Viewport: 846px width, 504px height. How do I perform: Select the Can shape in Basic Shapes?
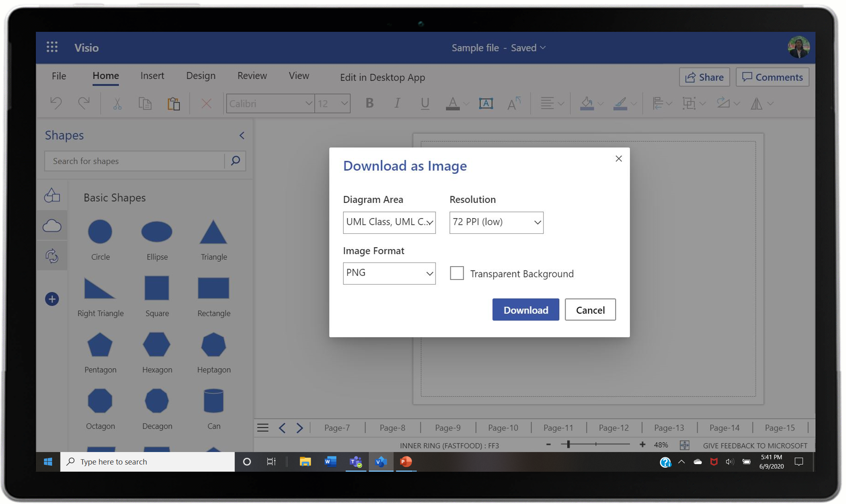pos(213,400)
